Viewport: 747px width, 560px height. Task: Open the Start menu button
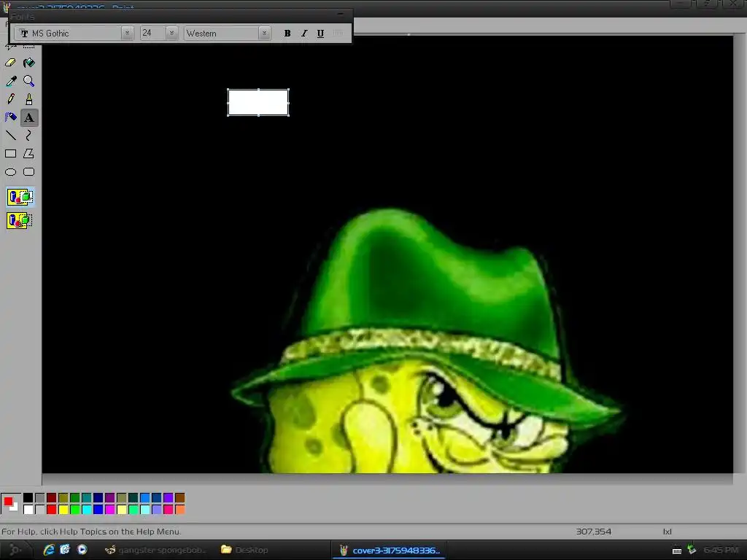15,550
